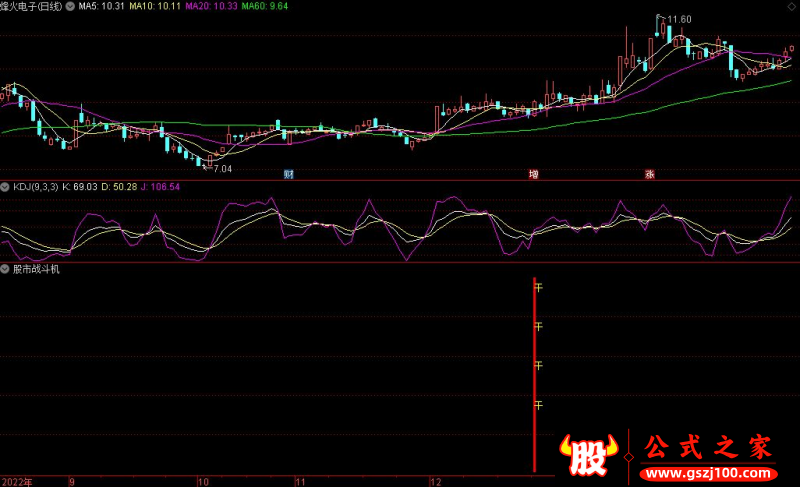This screenshot has height=487, width=800.
Task: Click the top-right corner chart icon
Action: [791, 6]
